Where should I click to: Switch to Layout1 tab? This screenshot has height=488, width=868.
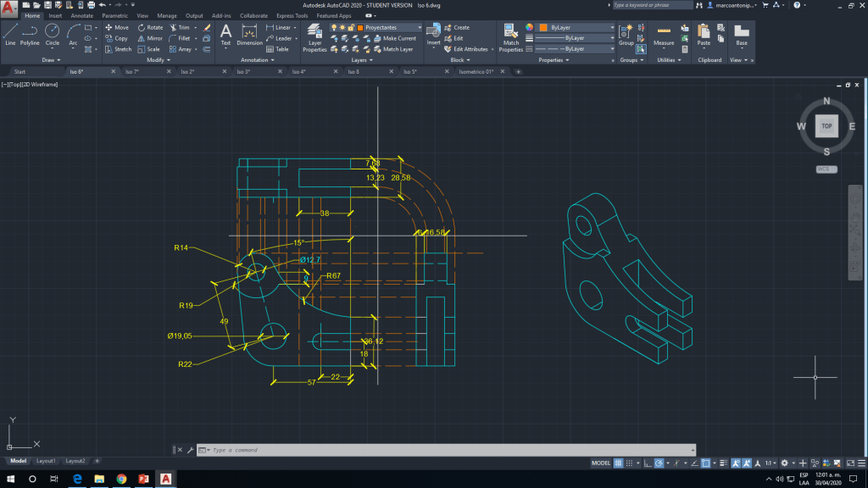click(x=46, y=461)
